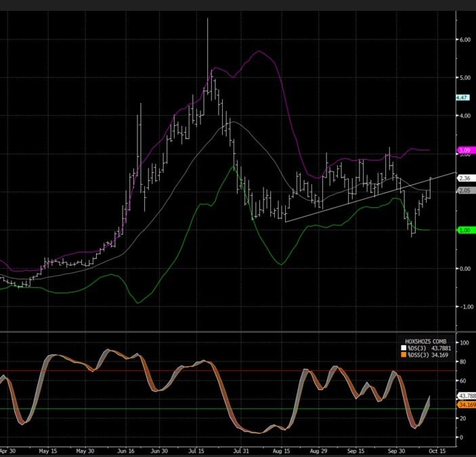Click the 6.00 level on price axis
Viewport: 476px width, 457px height.
[x=464, y=40]
